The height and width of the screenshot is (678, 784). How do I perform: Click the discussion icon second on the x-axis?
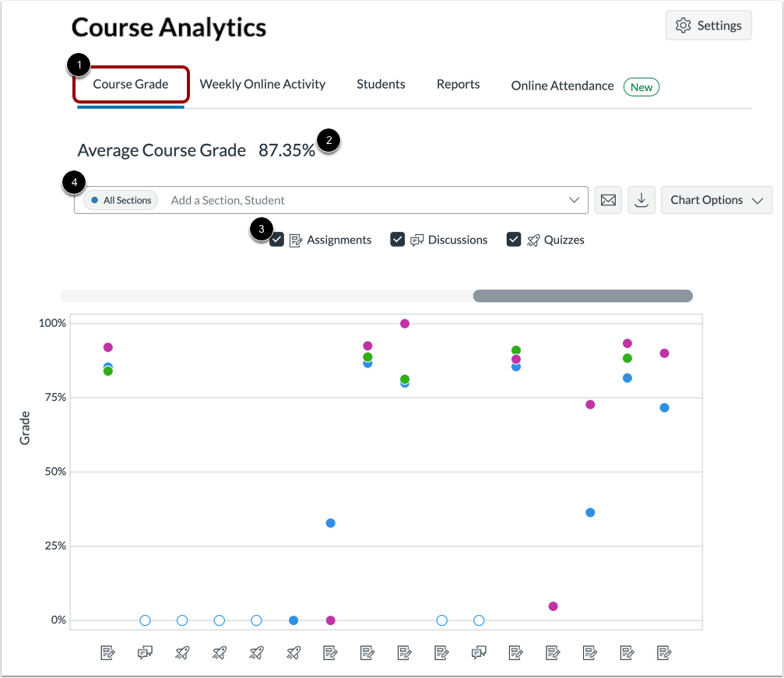coord(145,653)
